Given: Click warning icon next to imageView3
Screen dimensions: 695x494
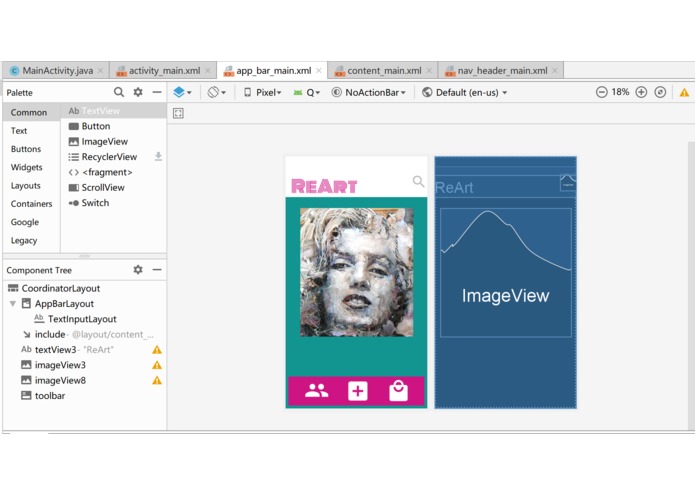Looking at the screenshot, I should pos(157,365).
